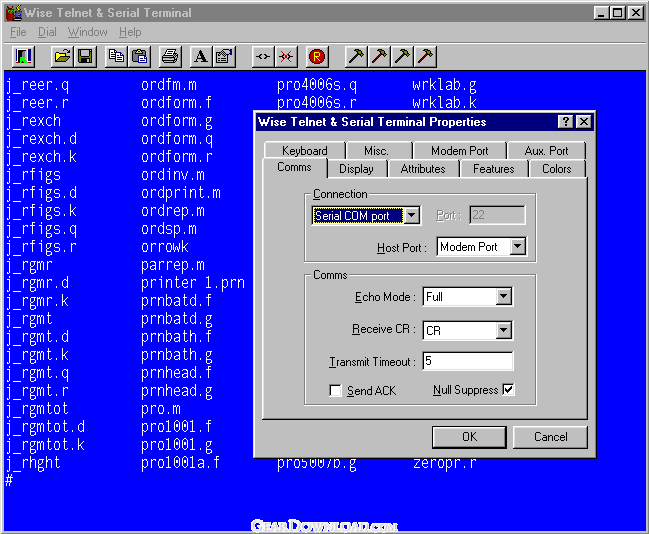This screenshot has height=534, width=649.
Task: Open the Receive CR dropdown
Action: (503, 330)
